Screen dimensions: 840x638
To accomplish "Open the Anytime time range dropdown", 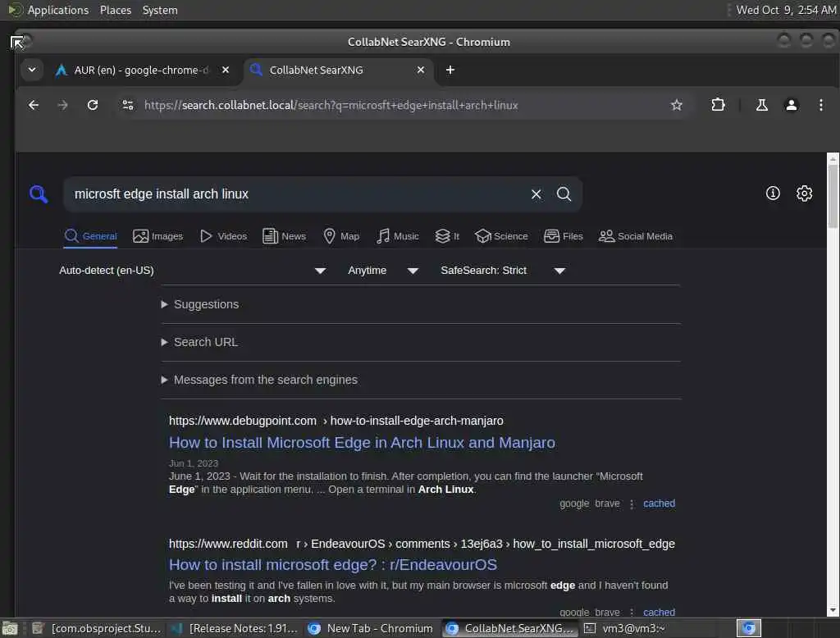I will tap(382, 271).
